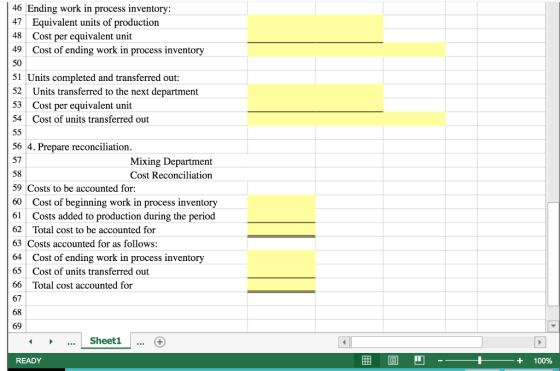Go to next sheet tab arrow
560x371 pixels.
point(51,342)
